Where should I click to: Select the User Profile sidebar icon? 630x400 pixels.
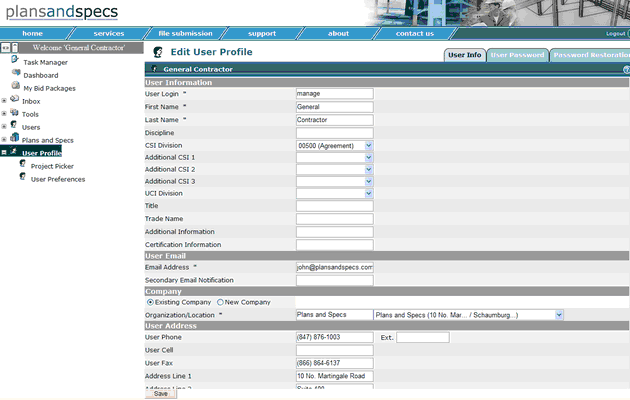(x=14, y=151)
